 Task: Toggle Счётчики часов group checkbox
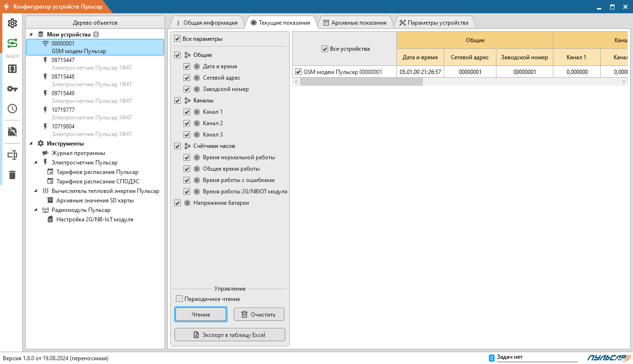[177, 146]
